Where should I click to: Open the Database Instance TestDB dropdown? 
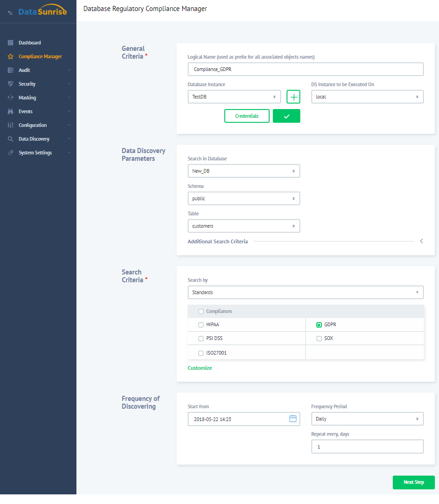pyautogui.click(x=234, y=97)
